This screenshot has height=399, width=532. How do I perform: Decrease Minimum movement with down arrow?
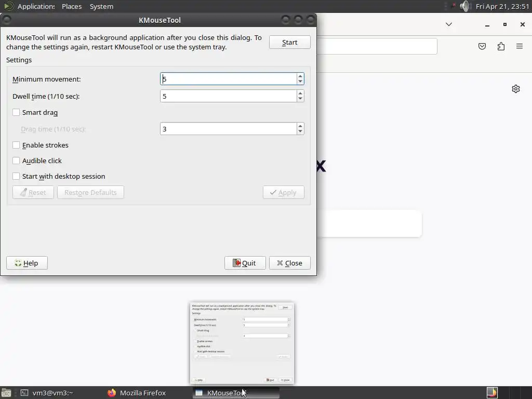click(300, 82)
